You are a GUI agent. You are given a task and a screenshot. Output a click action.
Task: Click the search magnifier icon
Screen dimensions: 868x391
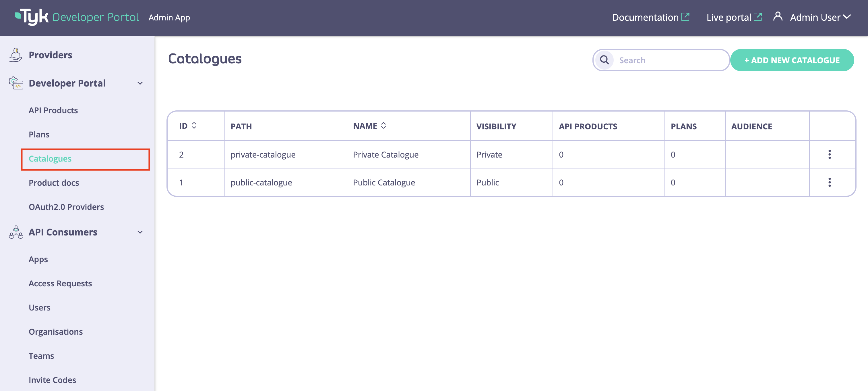click(x=604, y=60)
